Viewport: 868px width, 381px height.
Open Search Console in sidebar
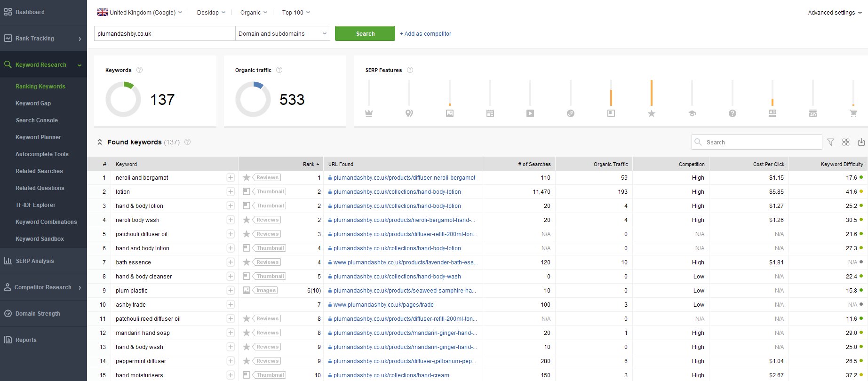click(x=37, y=120)
